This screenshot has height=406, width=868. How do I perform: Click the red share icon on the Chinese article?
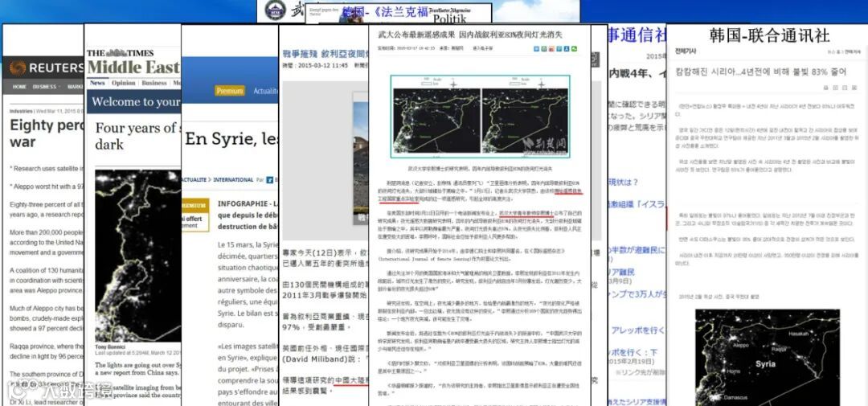click(550, 49)
